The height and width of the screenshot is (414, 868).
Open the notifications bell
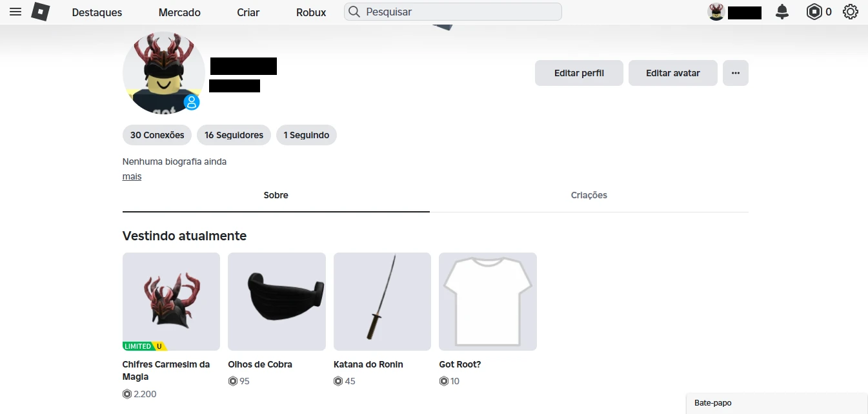[x=782, y=12]
